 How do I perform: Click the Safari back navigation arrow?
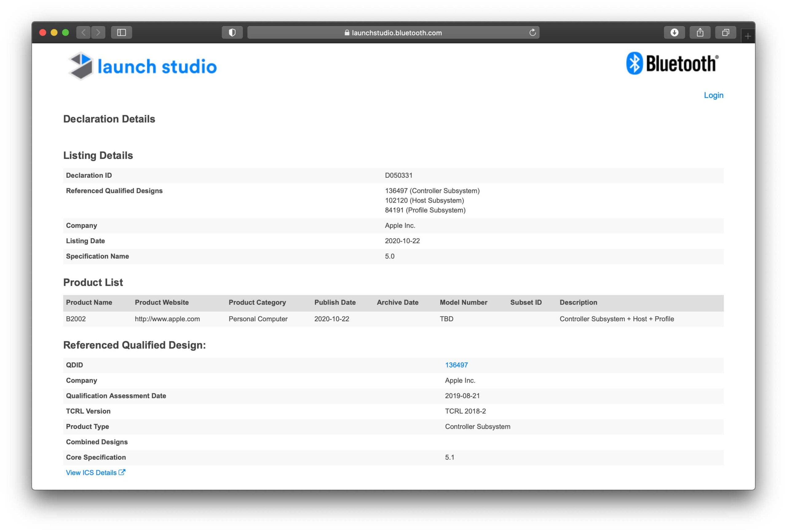[x=83, y=33]
